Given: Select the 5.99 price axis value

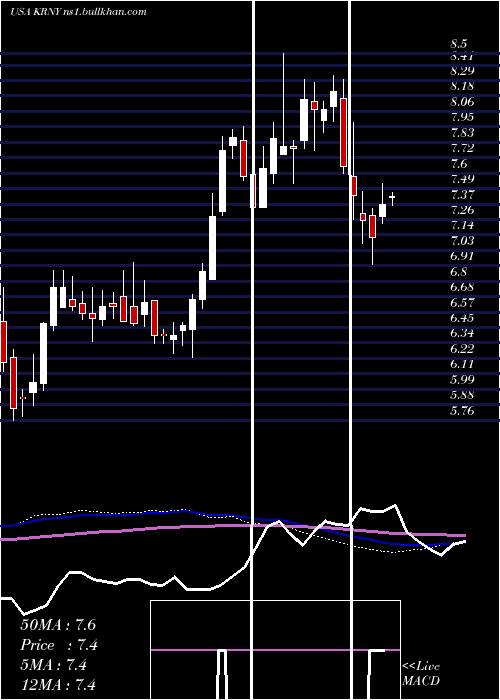Looking at the screenshot, I should tap(462, 379).
